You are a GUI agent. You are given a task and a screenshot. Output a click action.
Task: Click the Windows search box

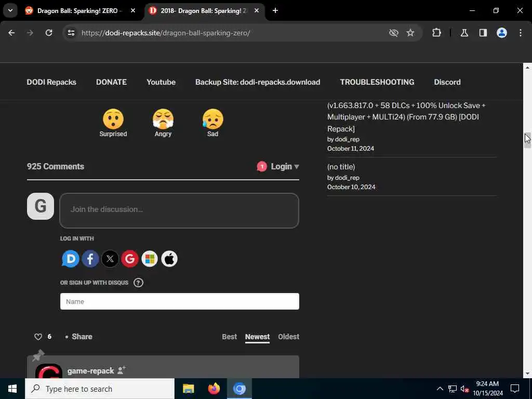point(100,389)
